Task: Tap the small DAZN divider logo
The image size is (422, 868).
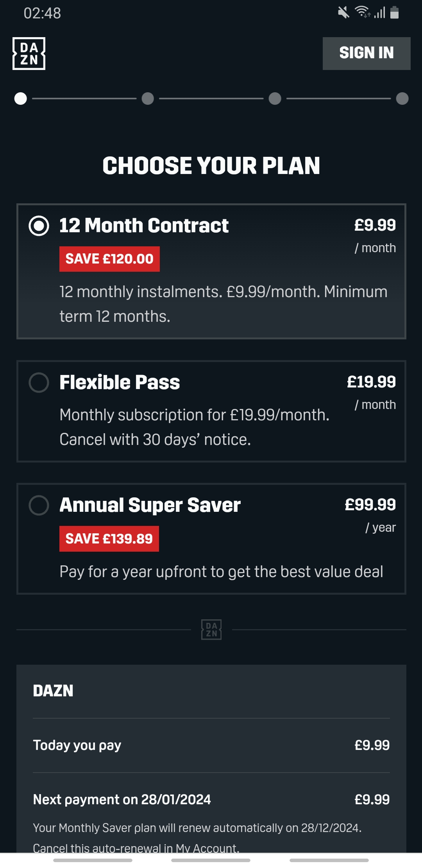Action: pos(211,629)
